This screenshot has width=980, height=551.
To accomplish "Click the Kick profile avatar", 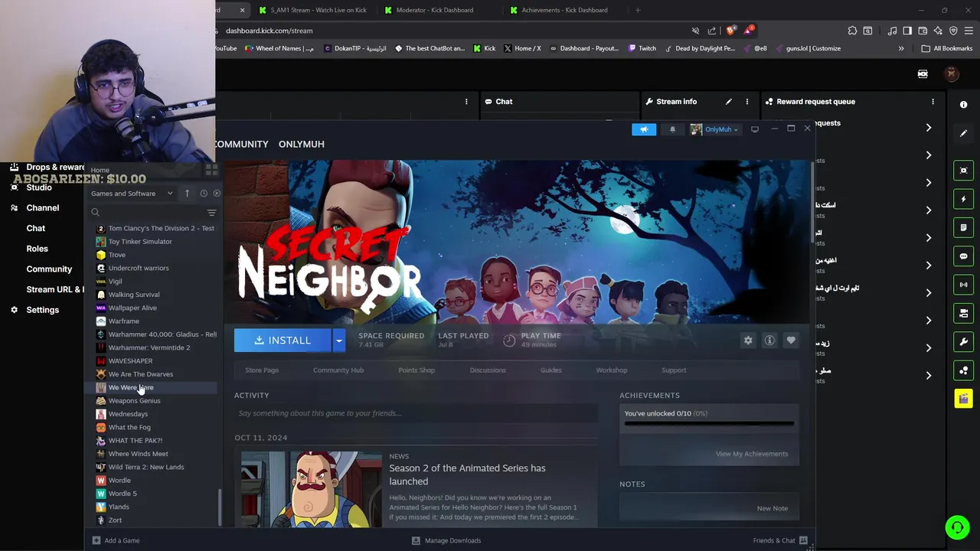I will [951, 74].
